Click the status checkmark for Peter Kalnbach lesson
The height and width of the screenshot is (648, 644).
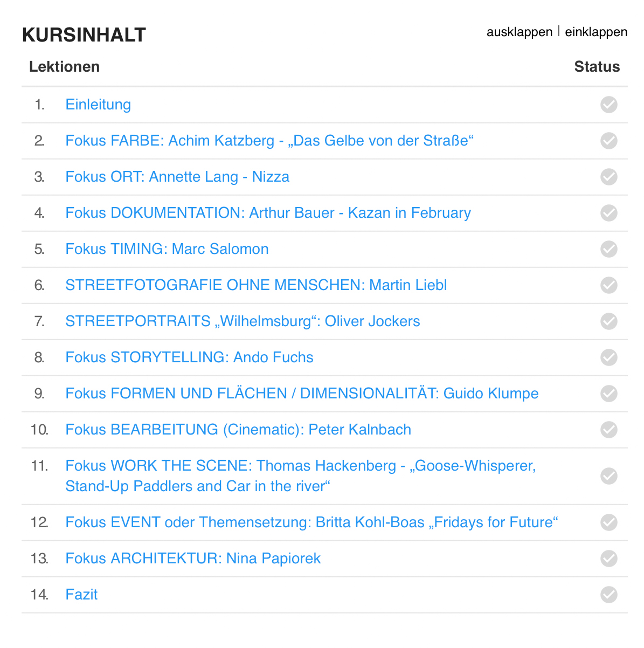(608, 430)
